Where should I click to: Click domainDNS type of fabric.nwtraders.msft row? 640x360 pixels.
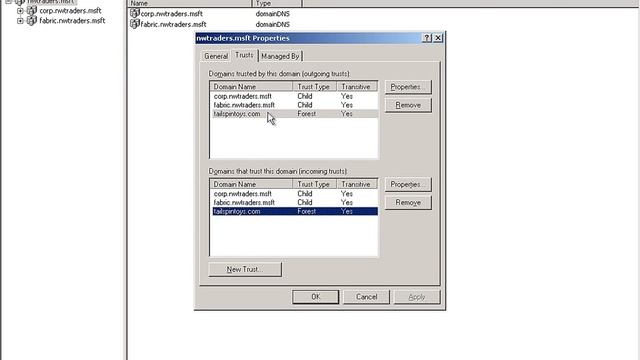tap(273, 24)
